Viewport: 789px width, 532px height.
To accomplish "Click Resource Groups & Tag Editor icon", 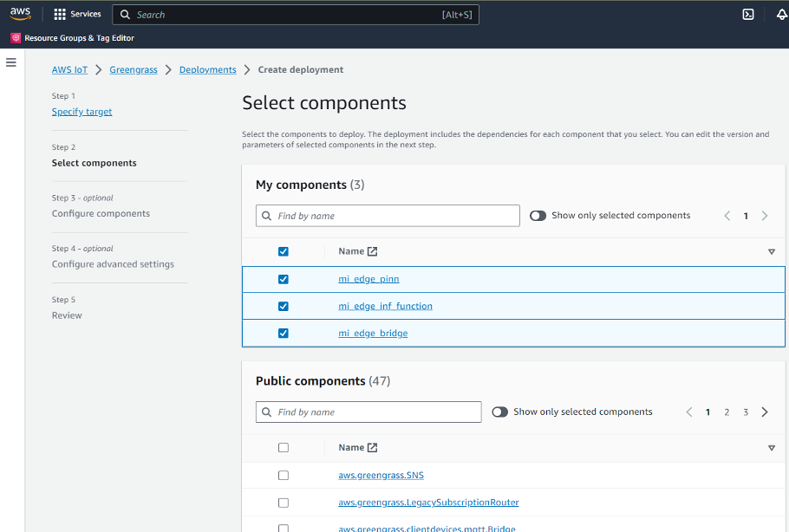I will click(16, 38).
